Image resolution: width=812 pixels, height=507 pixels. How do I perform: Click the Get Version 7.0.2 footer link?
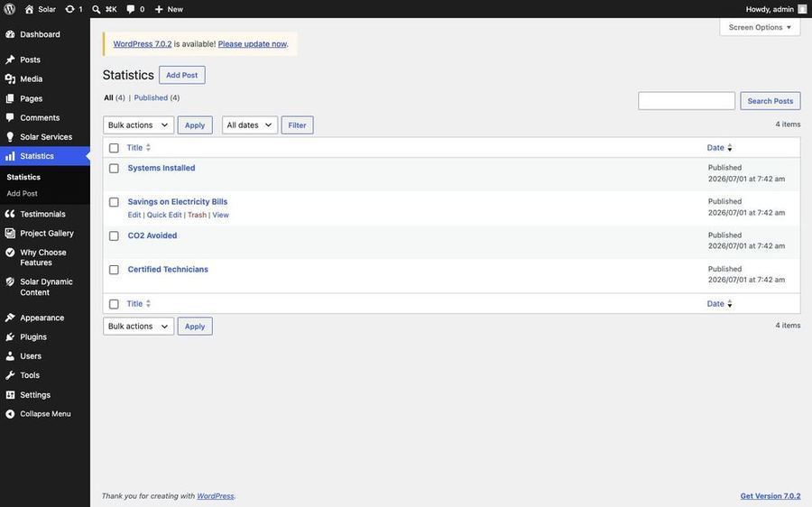tap(770, 495)
